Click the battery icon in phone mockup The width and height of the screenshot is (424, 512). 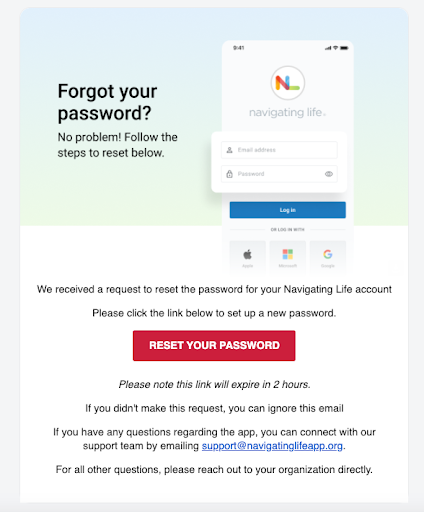pyautogui.click(x=344, y=48)
